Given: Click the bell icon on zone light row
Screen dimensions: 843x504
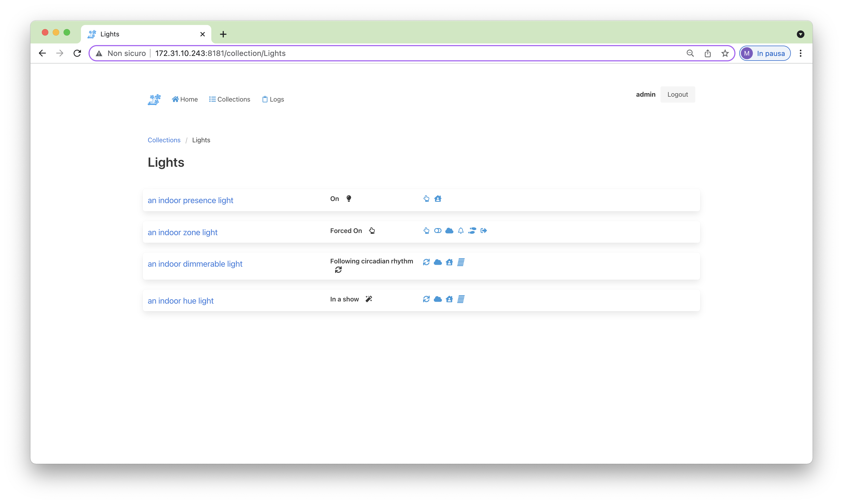Looking at the screenshot, I should [x=461, y=231].
